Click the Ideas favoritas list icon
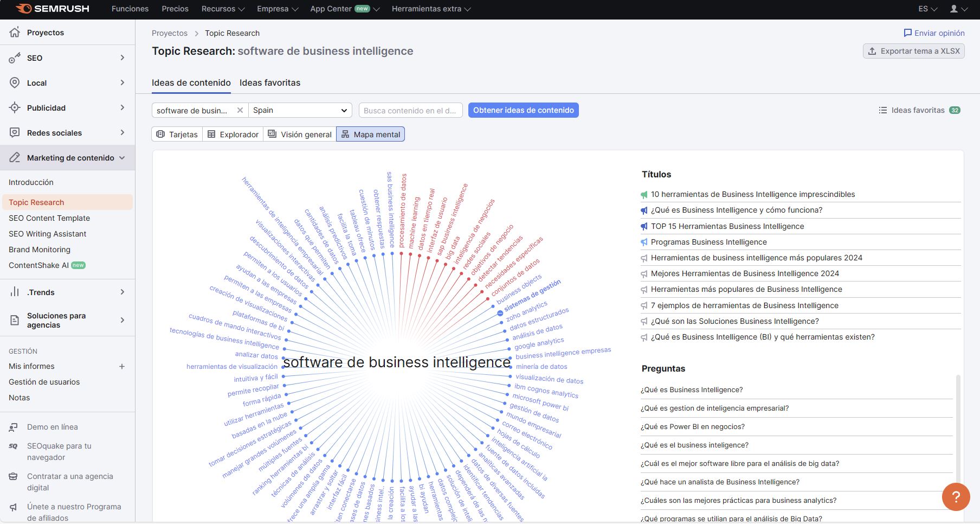Screen dimensions: 980x524 click(x=882, y=110)
